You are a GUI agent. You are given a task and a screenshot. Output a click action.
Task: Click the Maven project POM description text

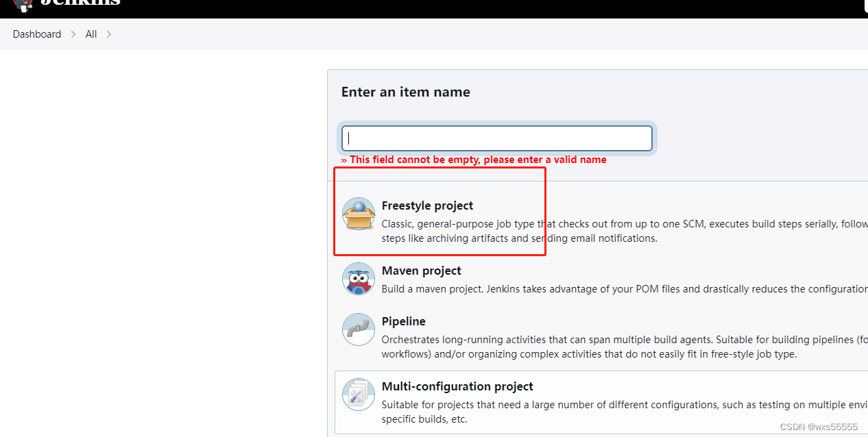tap(625, 289)
